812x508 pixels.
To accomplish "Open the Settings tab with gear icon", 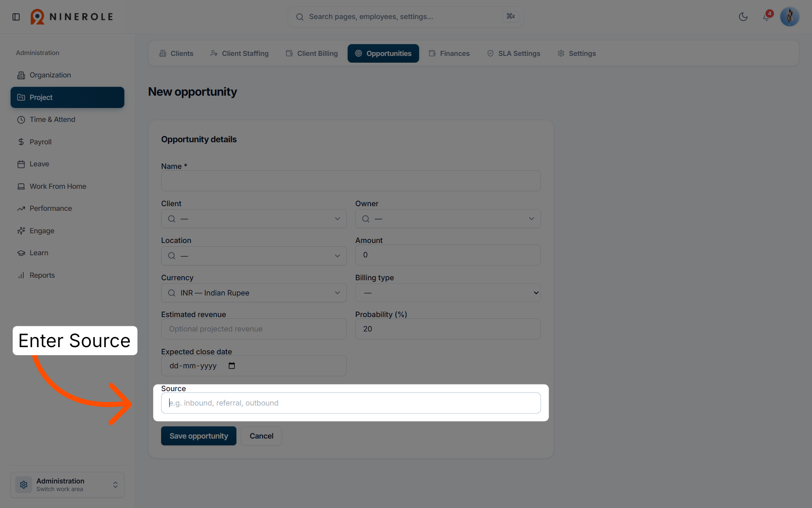I will 576,53.
